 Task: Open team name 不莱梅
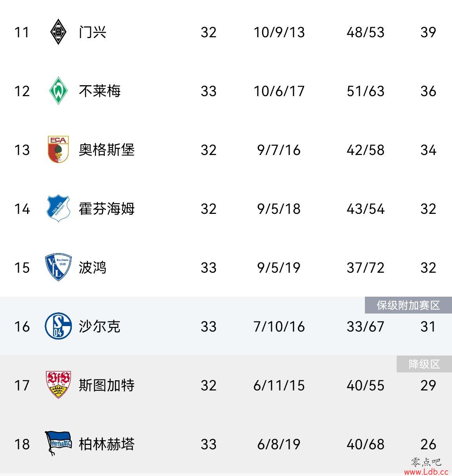100,91
